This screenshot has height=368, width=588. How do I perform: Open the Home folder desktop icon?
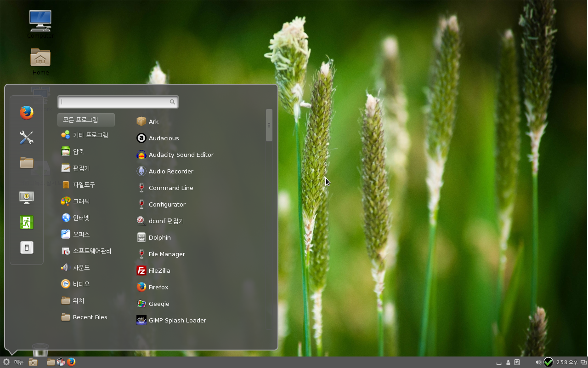[40, 62]
